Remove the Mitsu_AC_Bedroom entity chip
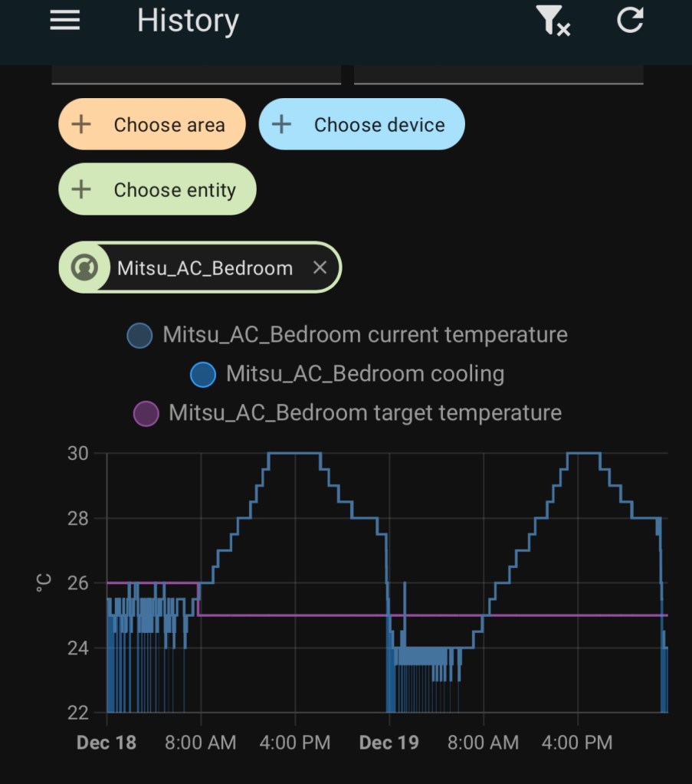Screen dimensions: 692x784 point(320,267)
